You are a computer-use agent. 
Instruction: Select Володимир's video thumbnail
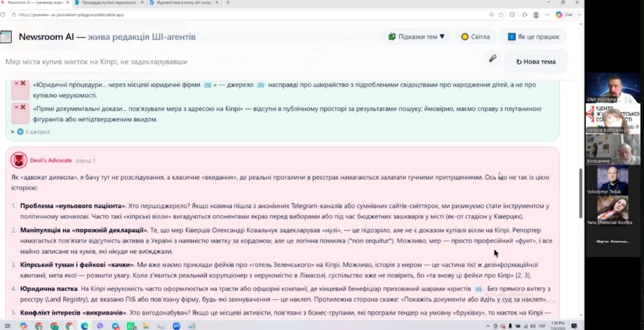coord(612,149)
